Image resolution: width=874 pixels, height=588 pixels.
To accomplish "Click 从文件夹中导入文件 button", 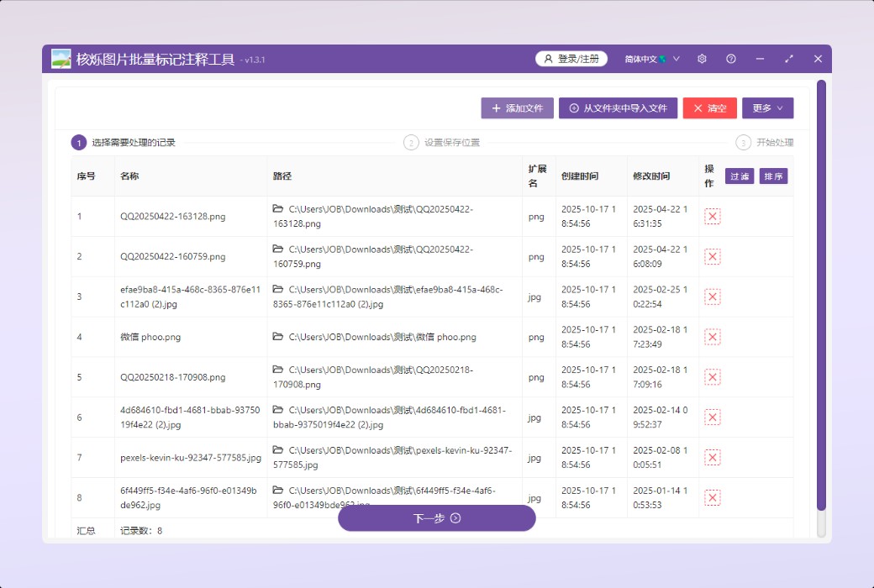I will [x=618, y=108].
